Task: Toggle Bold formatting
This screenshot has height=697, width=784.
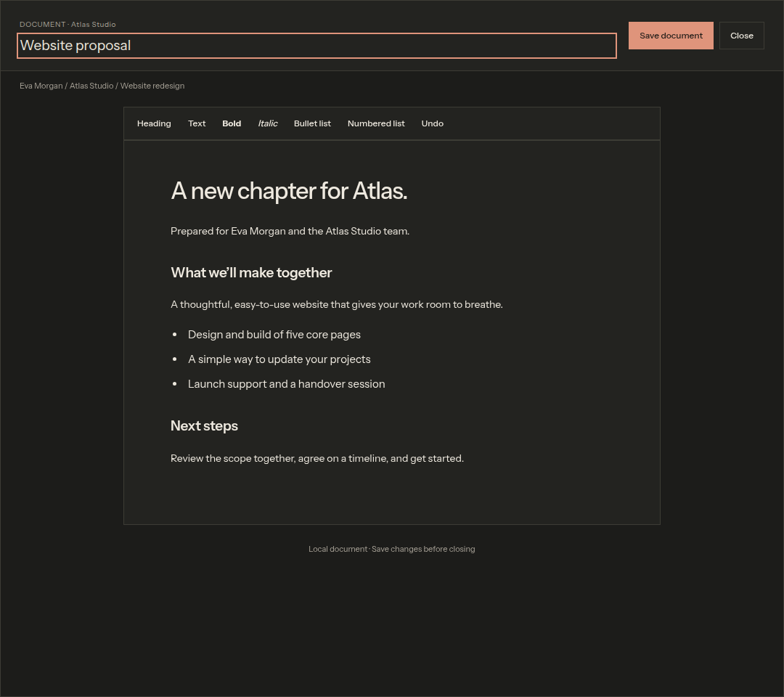Action: click(x=232, y=123)
